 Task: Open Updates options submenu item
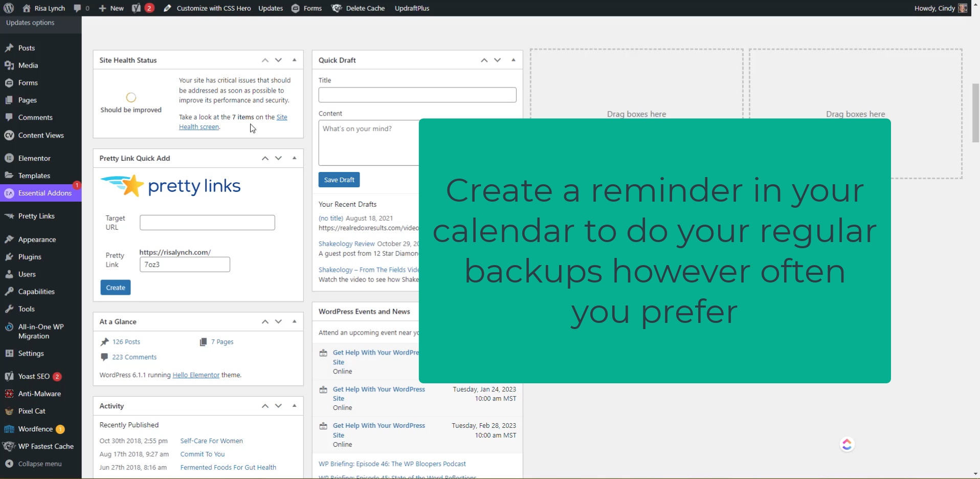tap(30, 23)
